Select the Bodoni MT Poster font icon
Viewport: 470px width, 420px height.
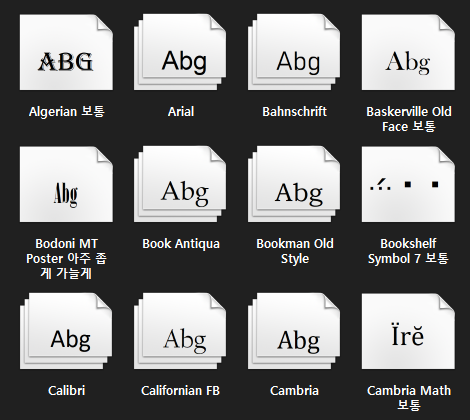click(66, 184)
